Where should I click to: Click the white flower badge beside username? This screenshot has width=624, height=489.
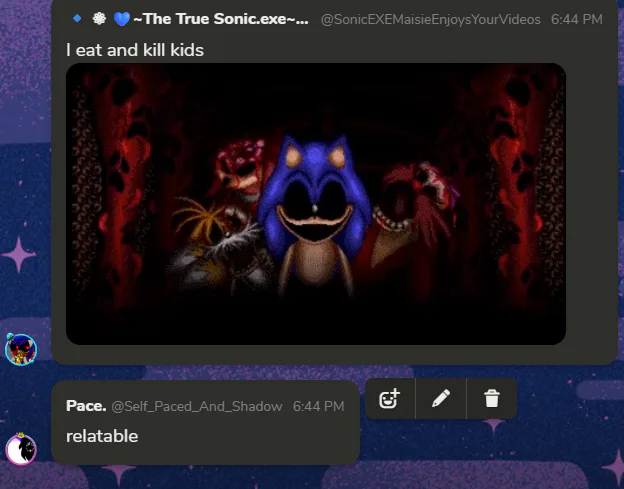tap(99, 19)
